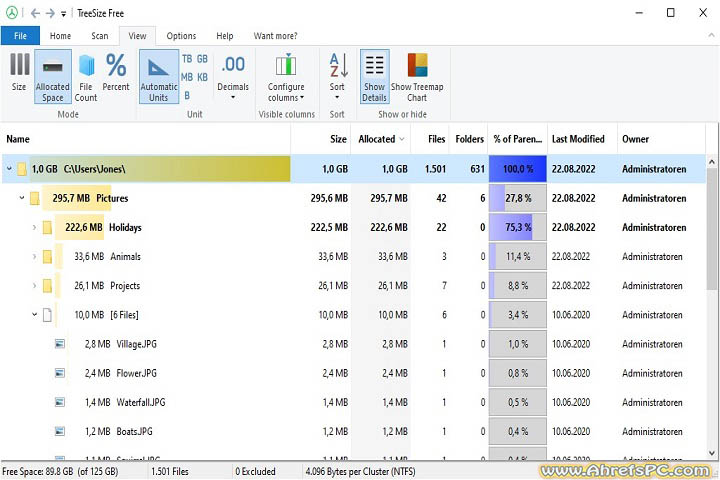Screen dimensions: 720x480
Task: Switch to the Scan tab
Action: pyautogui.click(x=100, y=36)
